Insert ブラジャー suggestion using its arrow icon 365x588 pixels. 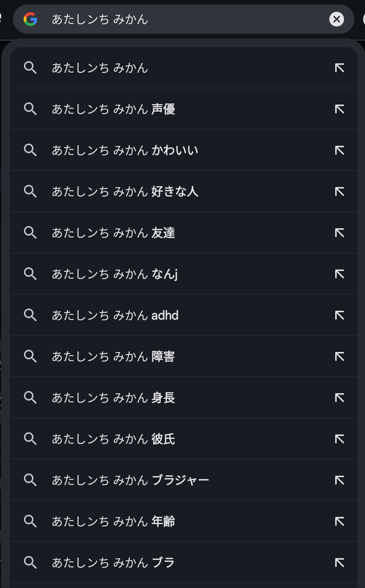click(339, 480)
